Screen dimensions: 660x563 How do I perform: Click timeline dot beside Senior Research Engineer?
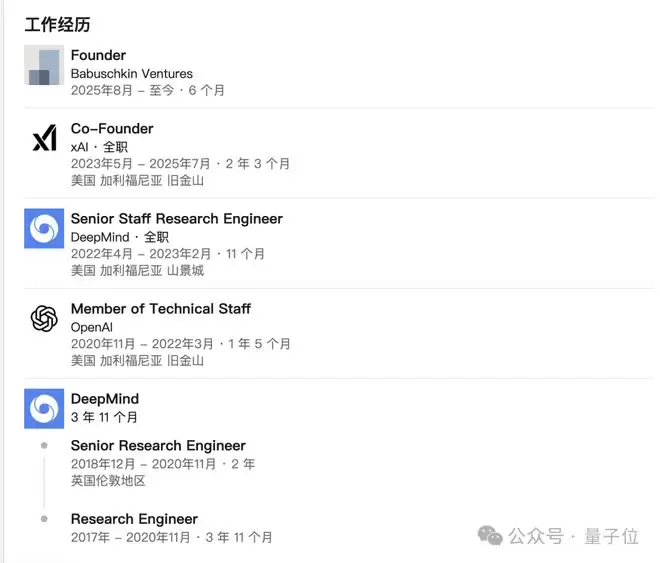pyautogui.click(x=44, y=446)
